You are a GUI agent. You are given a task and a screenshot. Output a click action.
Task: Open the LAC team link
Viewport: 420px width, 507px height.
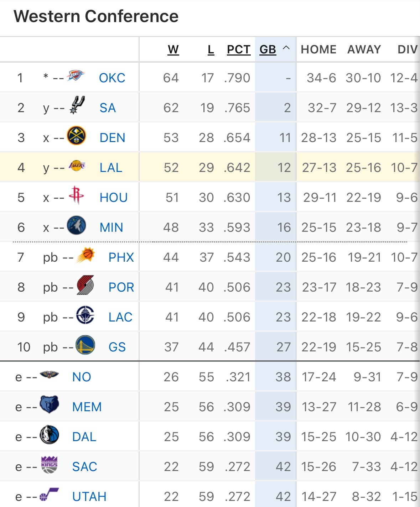point(120,317)
